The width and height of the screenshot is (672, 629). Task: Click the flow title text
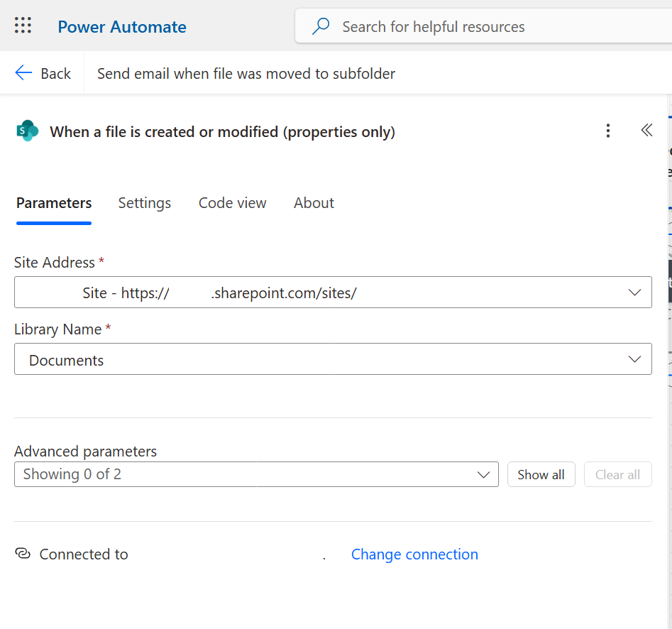[246, 73]
